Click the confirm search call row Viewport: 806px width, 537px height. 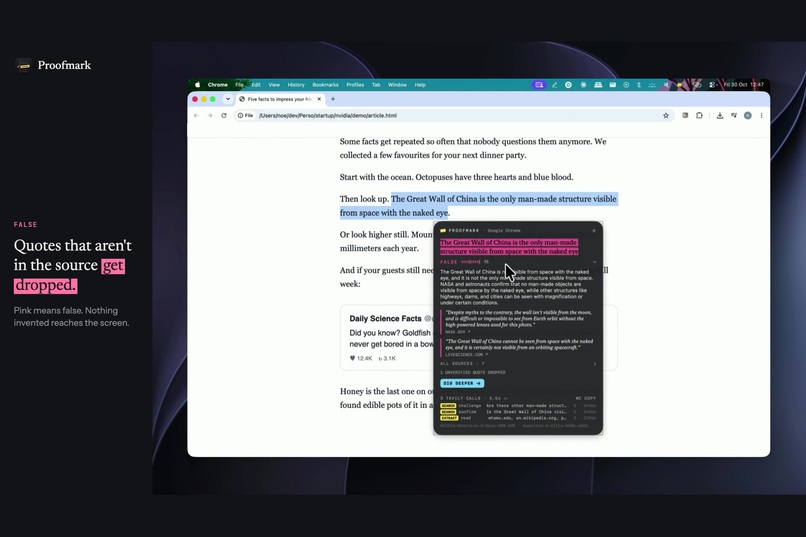coord(518,412)
